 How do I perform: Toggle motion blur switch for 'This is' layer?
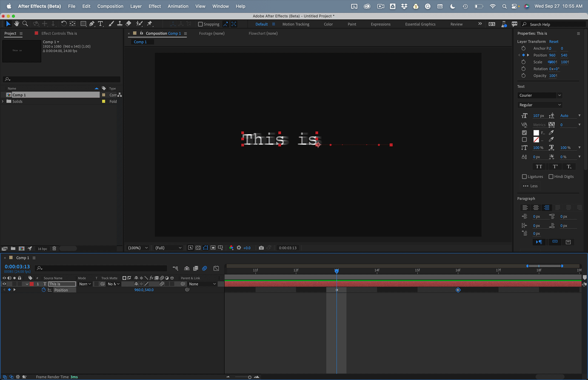(162, 284)
